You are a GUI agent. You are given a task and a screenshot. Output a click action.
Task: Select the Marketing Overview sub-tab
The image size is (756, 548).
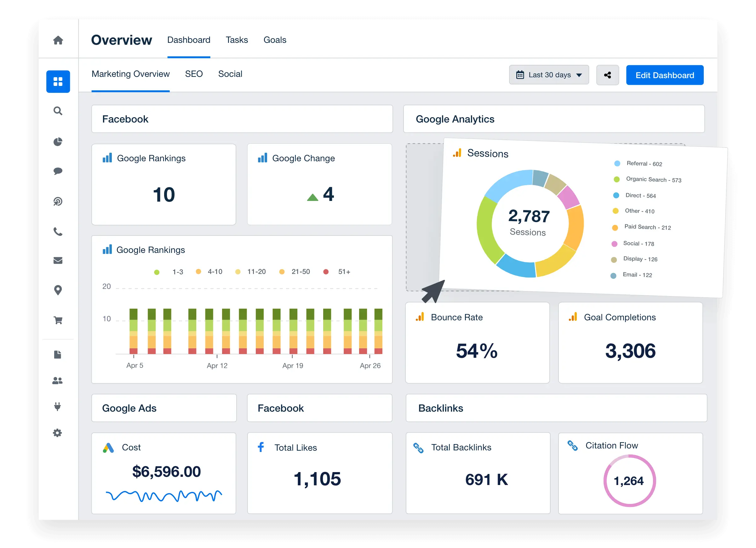(x=131, y=74)
